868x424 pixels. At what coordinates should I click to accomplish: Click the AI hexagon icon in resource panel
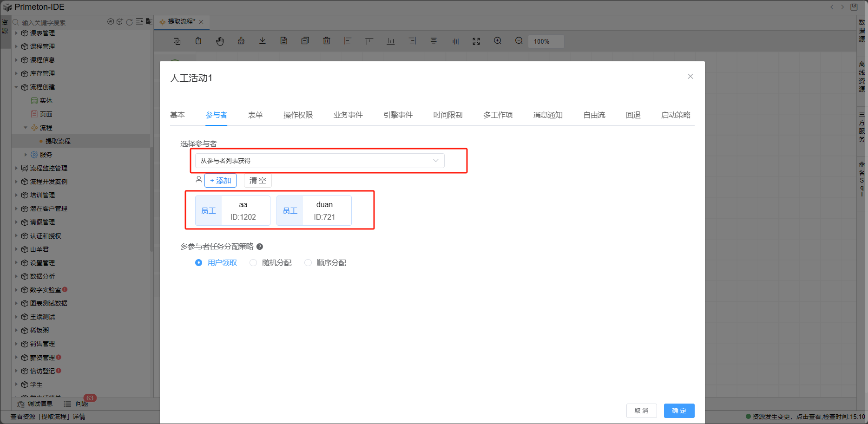tap(111, 22)
